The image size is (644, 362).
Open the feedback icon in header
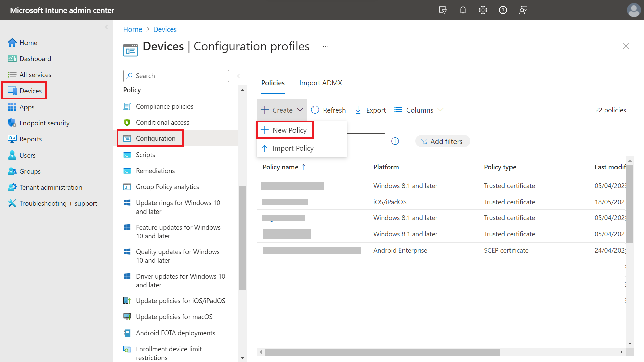coord(523,10)
